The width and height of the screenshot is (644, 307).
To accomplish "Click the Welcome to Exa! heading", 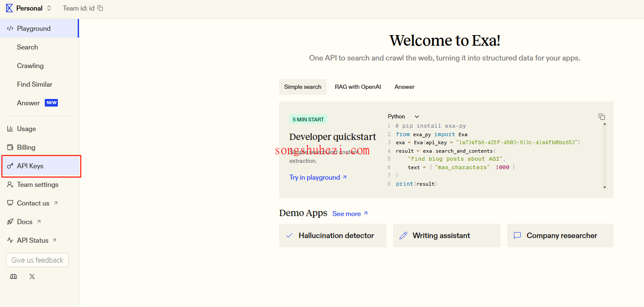I will (x=445, y=40).
